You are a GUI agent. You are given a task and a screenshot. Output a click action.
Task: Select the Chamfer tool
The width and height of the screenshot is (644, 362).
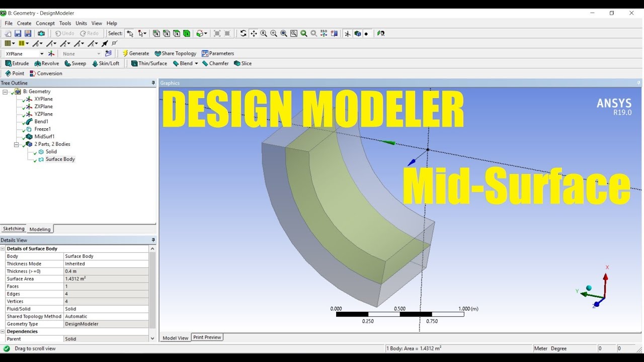pos(215,63)
